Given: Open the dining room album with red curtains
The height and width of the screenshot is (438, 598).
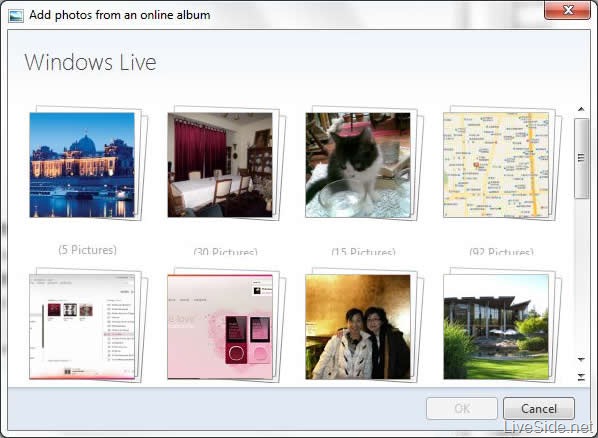Looking at the screenshot, I should pyautogui.click(x=220, y=165).
